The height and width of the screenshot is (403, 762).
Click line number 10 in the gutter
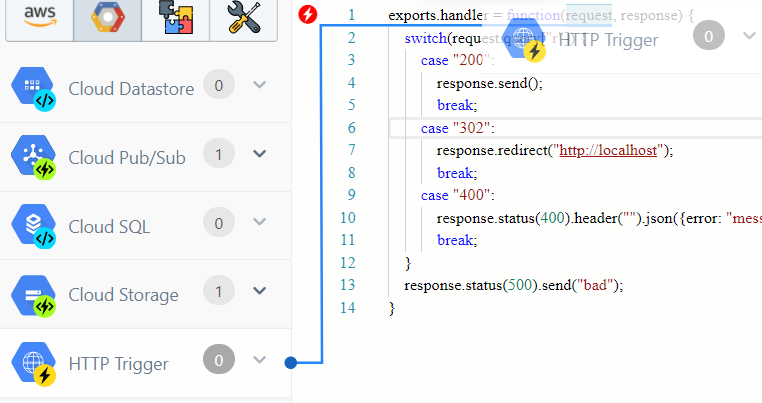pos(347,218)
